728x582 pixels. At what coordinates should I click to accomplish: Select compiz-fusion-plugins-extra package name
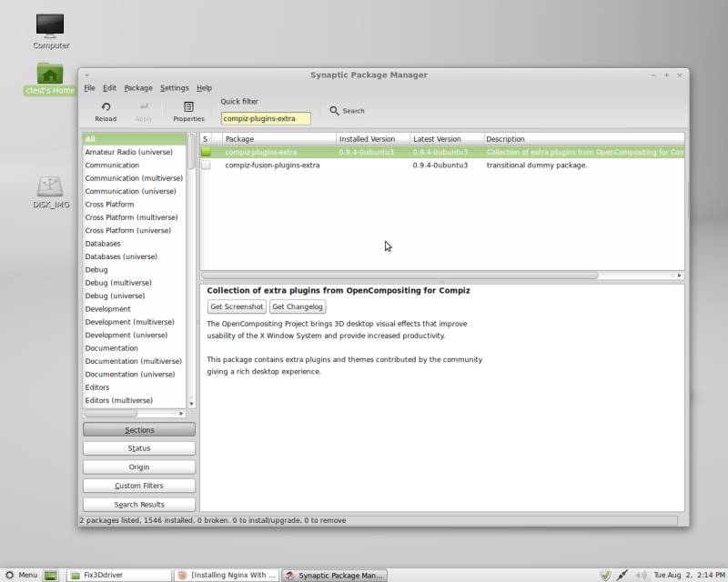[272, 166]
